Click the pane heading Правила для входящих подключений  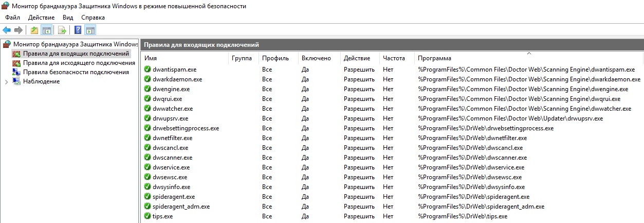coord(201,45)
